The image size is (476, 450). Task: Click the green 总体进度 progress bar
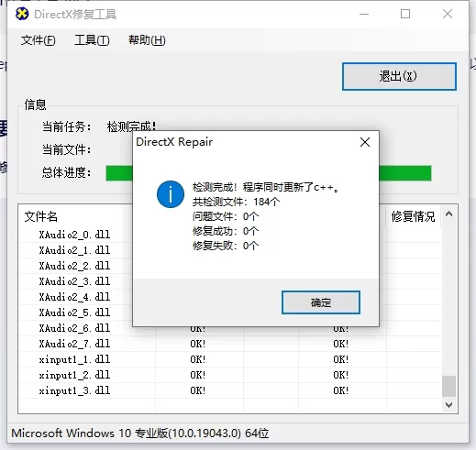pyautogui.click(x=269, y=173)
